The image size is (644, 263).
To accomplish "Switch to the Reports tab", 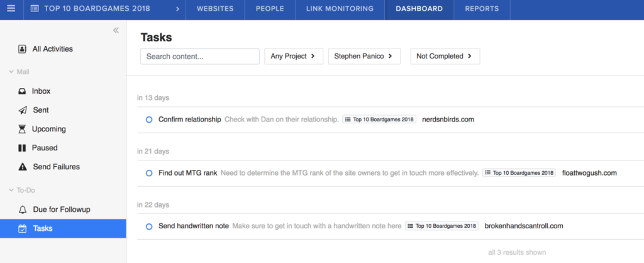I will coord(482,9).
